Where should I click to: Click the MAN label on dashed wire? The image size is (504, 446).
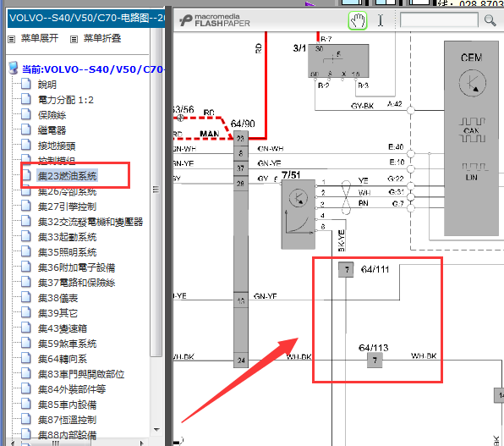209,134
